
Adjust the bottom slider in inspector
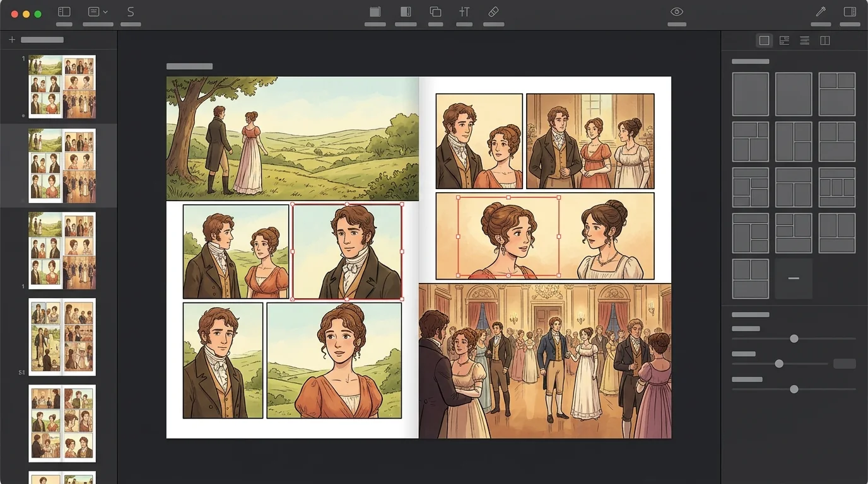point(794,389)
